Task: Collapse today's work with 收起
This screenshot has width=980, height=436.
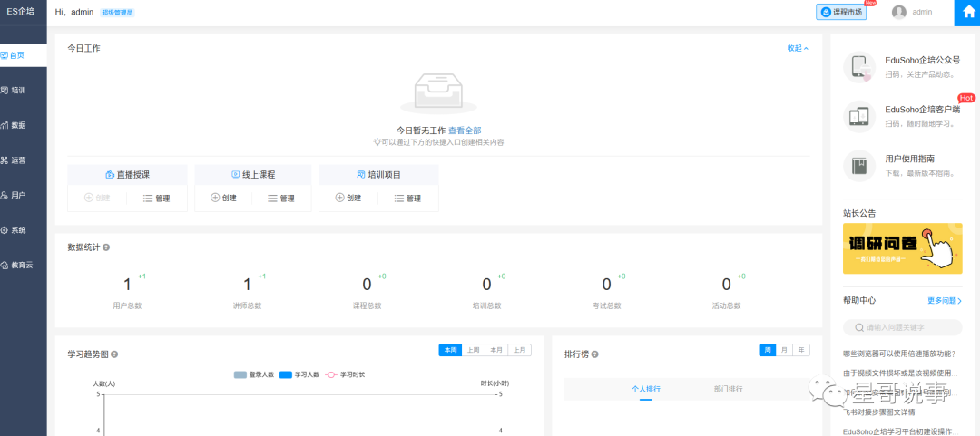Action: [798, 48]
